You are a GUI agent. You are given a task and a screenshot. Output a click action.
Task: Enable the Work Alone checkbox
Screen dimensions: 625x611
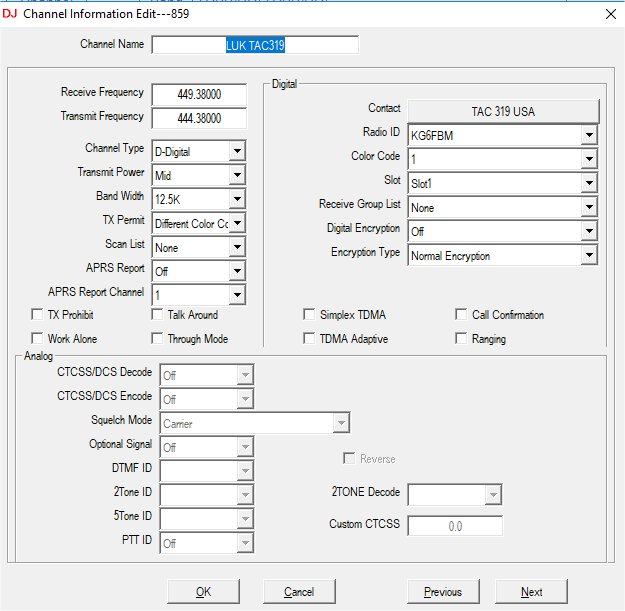coord(37,338)
